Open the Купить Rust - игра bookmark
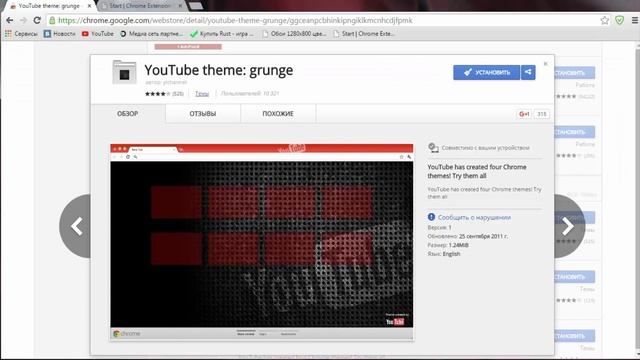 [222, 34]
